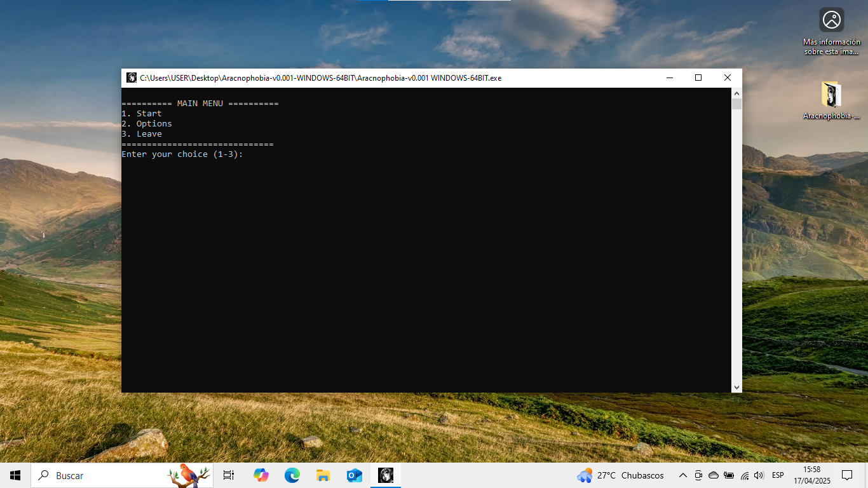
Task: Open the volume speaker tray icon
Action: (759, 475)
